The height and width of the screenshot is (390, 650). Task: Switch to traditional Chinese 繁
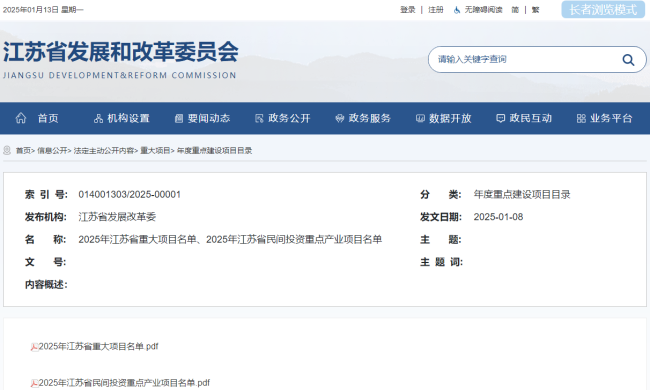535,10
